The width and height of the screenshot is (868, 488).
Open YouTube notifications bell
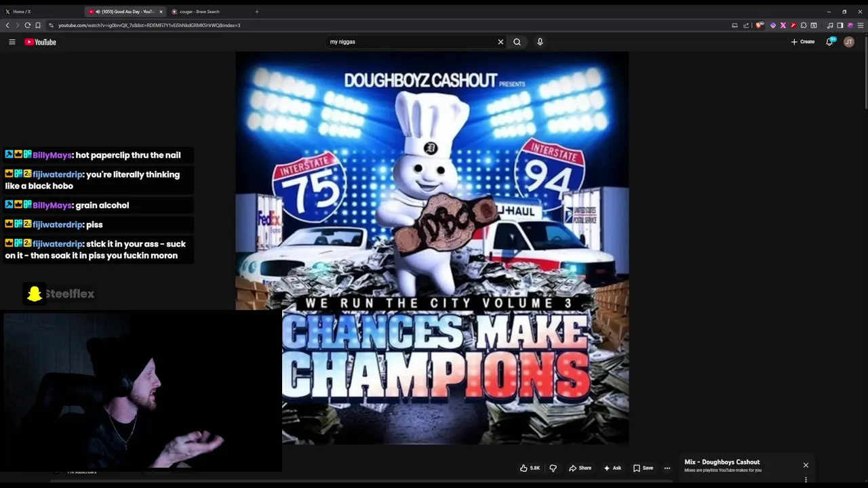click(829, 42)
